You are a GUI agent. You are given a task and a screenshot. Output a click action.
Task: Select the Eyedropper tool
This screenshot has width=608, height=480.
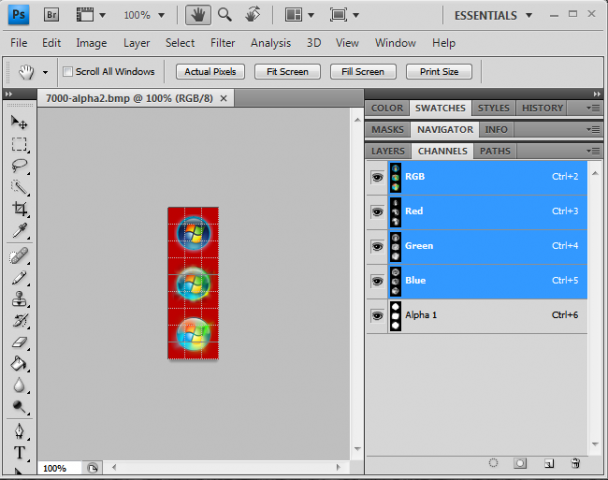point(19,230)
